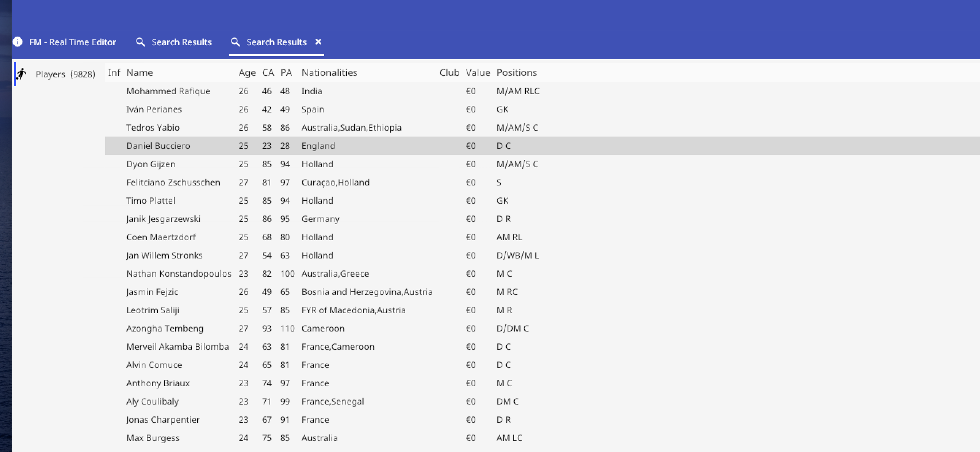Image resolution: width=980 pixels, height=452 pixels.
Task: Open Felitciano Zschusschen's row
Action: point(173,182)
